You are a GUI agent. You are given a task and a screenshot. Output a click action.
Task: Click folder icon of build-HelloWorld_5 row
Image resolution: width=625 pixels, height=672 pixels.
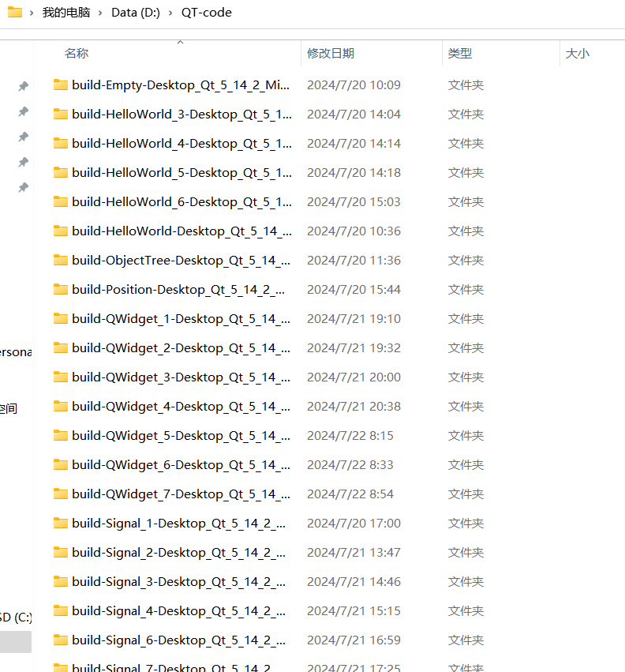point(61,172)
